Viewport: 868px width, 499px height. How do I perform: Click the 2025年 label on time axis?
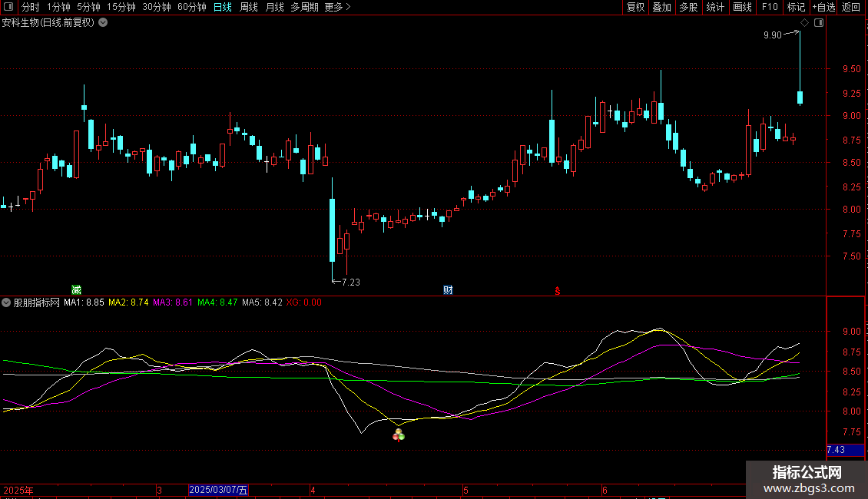click(x=18, y=490)
